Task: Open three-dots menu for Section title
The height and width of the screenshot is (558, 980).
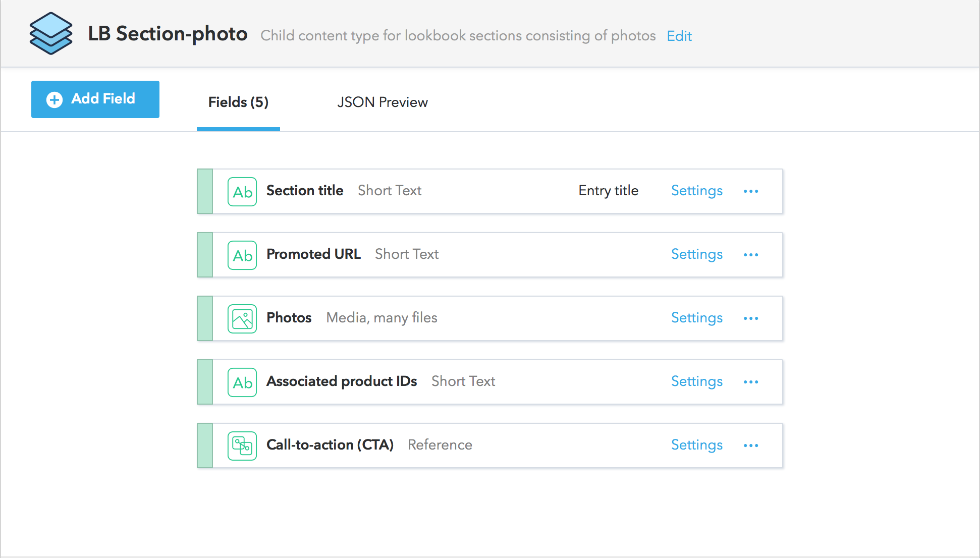Action: [x=751, y=191]
